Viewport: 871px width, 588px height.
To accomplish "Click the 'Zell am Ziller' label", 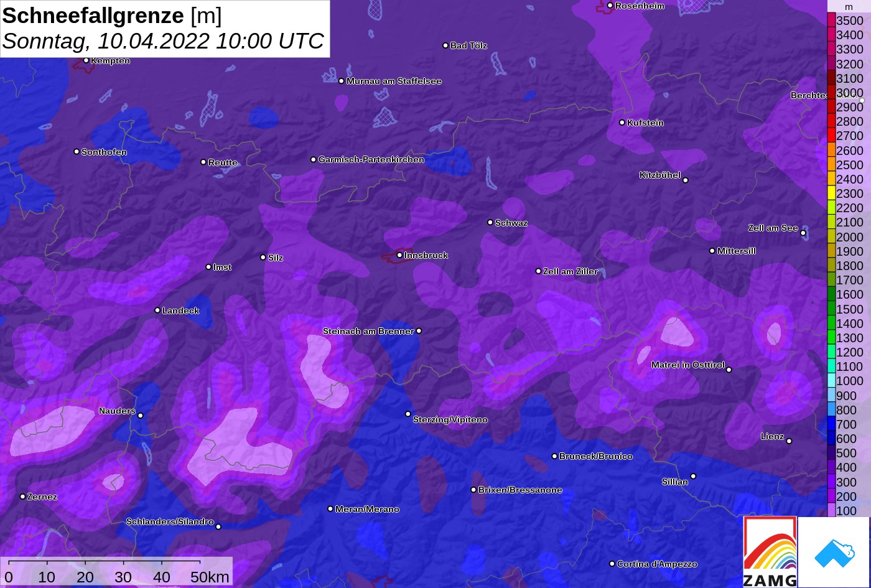I will (571, 271).
